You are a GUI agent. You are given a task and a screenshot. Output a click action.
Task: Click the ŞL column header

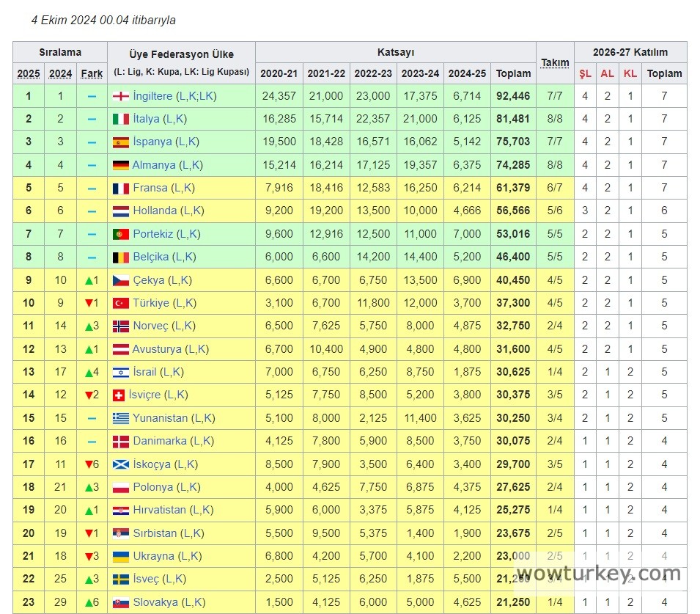point(585,73)
